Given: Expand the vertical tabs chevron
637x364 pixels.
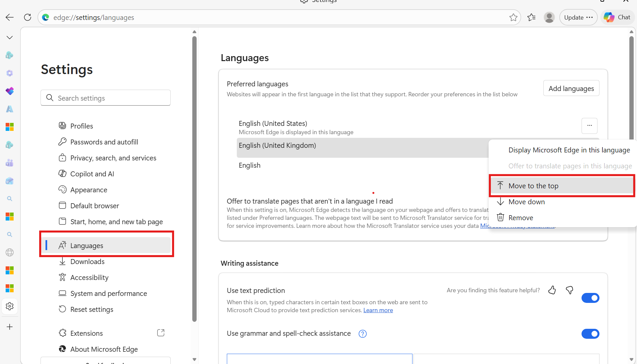Looking at the screenshot, I should (10, 37).
